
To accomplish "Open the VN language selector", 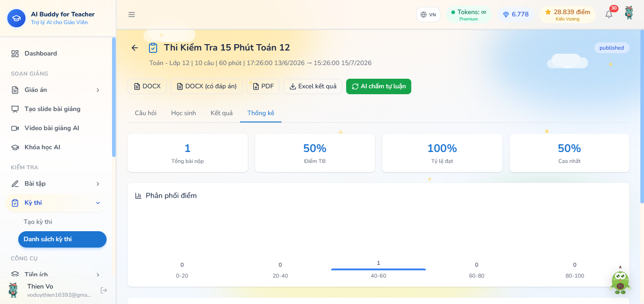I will tap(428, 15).
